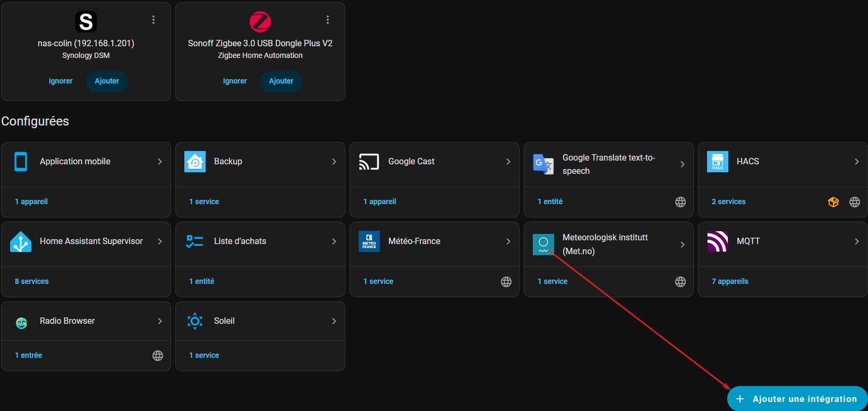The width and height of the screenshot is (868, 411).
Task: Click the Météo-France logo icon
Action: click(x=369, y=241)
